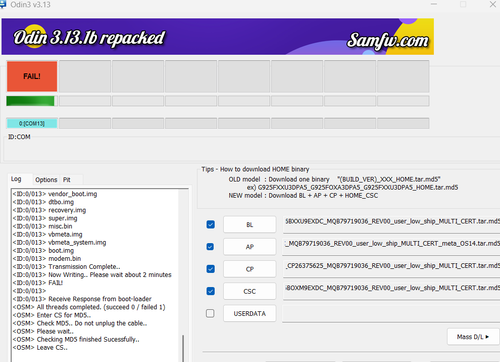Maximize the Odin3 window

[x=463, y=4]
